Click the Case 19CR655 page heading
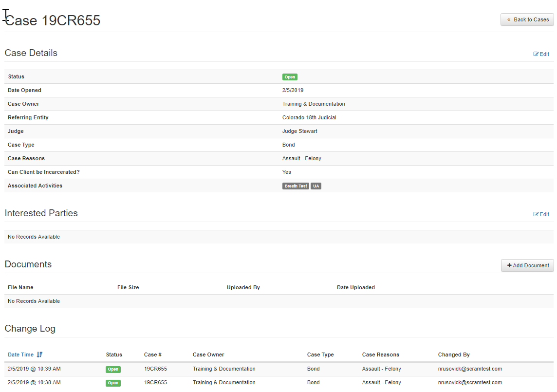The width and height of the screenshot is (557, 392). point(53,20)
